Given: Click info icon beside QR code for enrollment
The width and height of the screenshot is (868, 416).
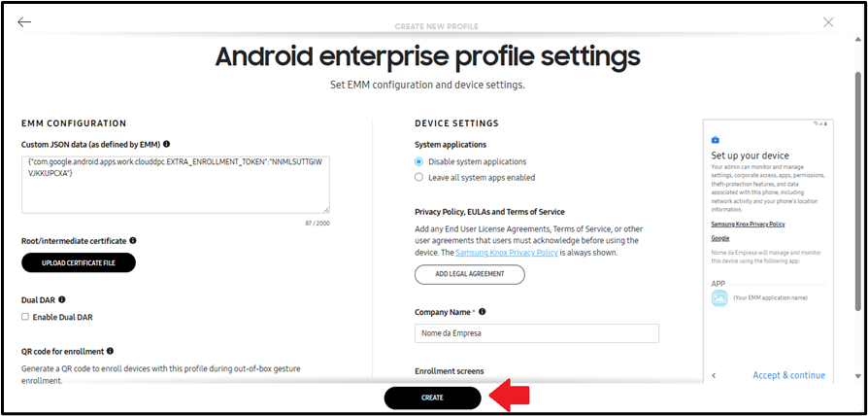Looking at the screenshot, I should click(110, 351).
